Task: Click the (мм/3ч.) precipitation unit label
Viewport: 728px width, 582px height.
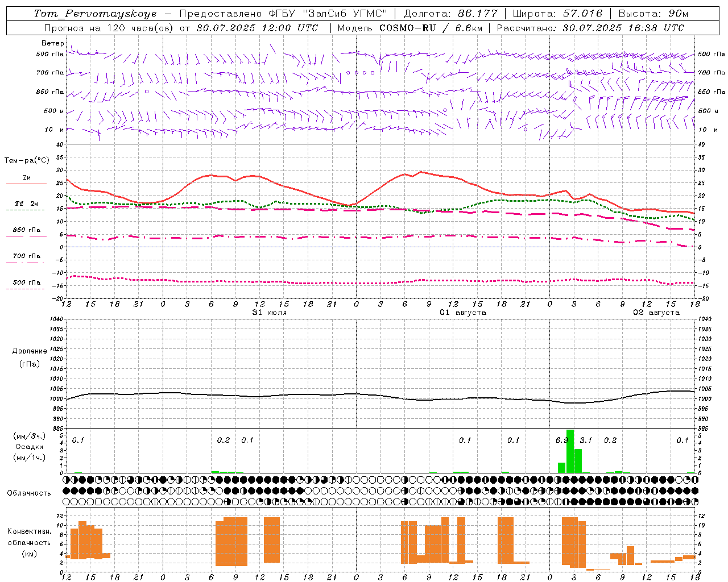Action: tap(30, 436)
